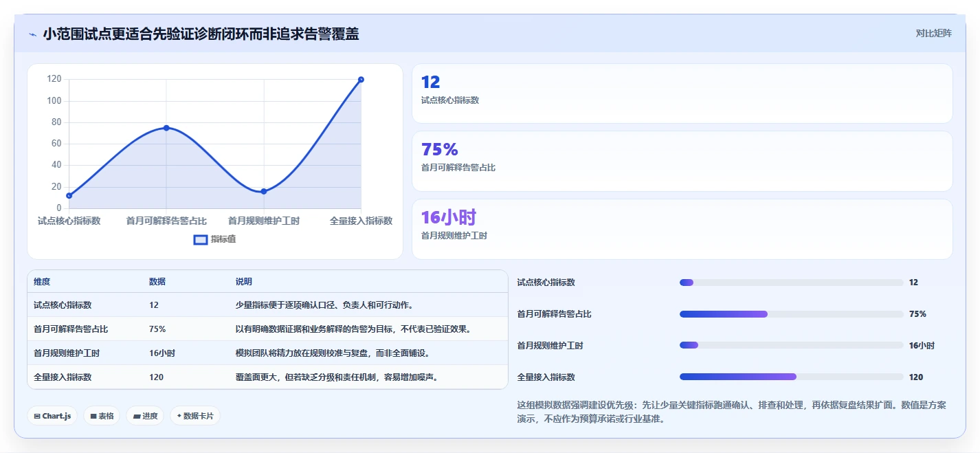Click the 数据卡片 tag chip
The image size is (980, 453).
point(195,416)
